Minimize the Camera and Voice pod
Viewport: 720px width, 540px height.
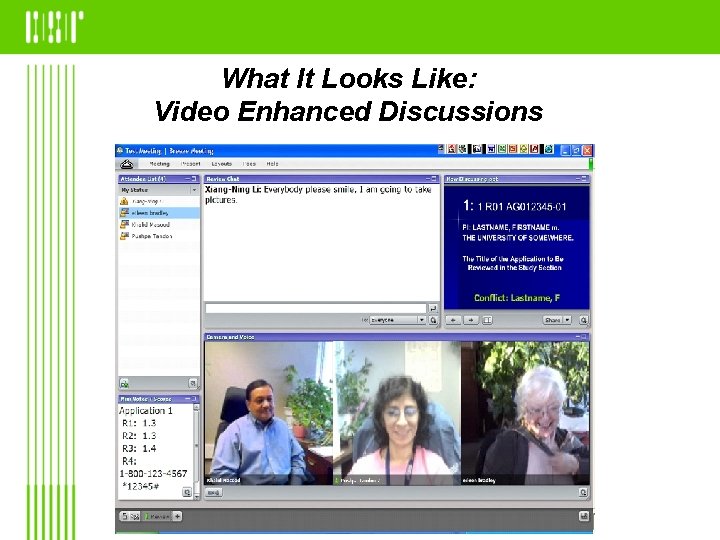578,337
